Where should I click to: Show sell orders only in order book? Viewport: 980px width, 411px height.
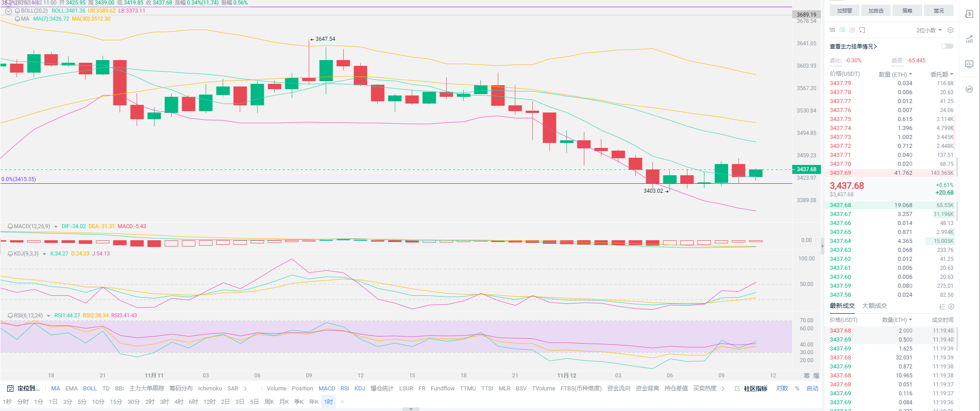(x=852, y=30)
